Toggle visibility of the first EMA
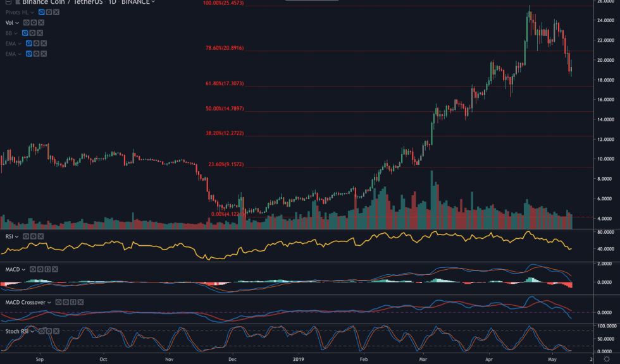This screenshot has height=364, width=620. pyautogui.click(x=28, y=42)
